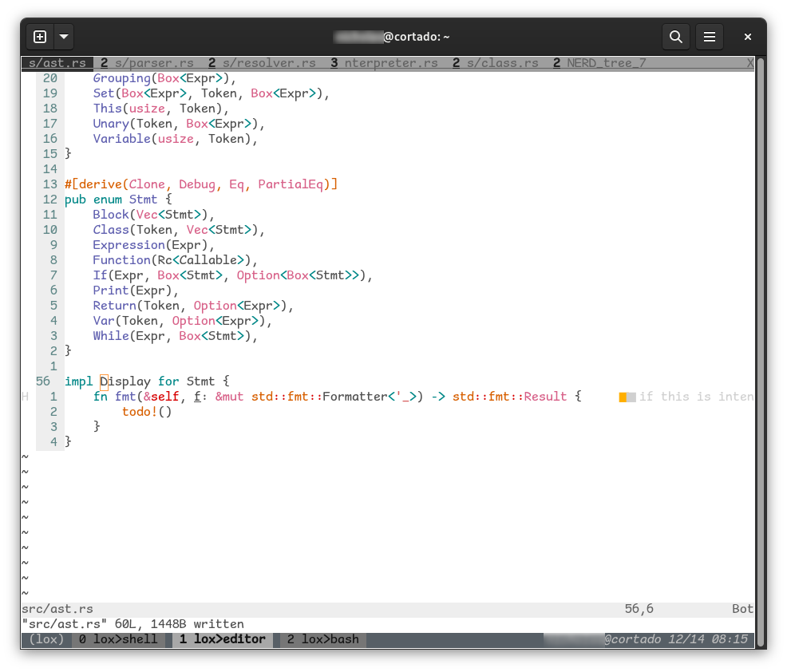The image size is (787, 672).
Task: Close the terminal window with X button
Action: [748, 37]
